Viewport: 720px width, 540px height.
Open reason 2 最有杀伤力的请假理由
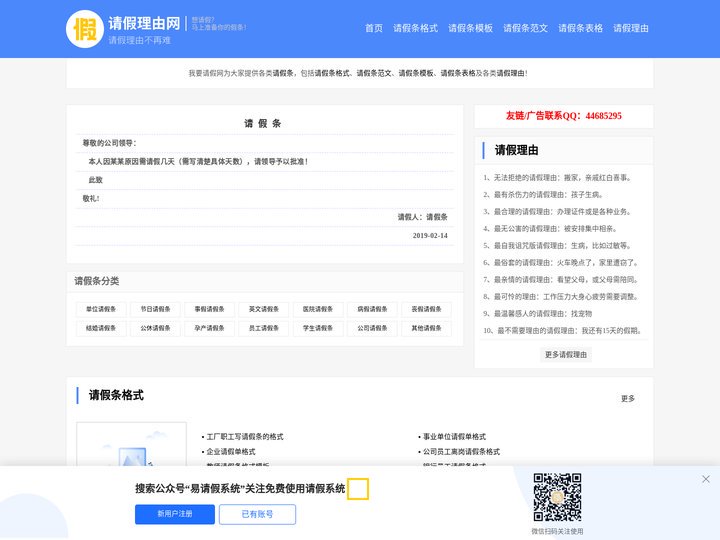pos(543,195)
